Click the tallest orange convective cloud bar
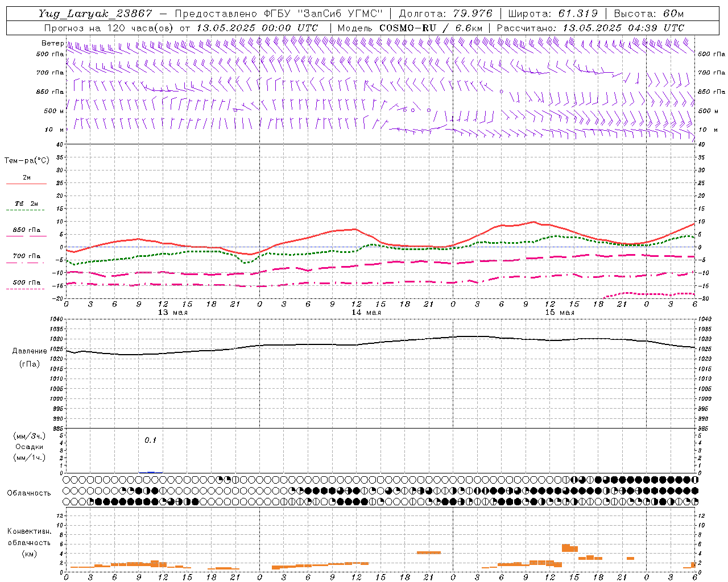This screenshot has width=728, height=582. pos(565,548)
